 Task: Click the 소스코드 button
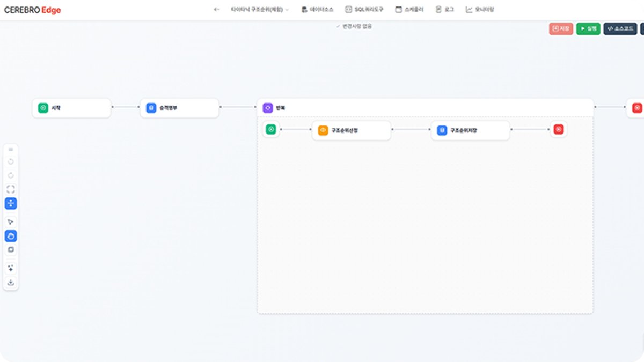pos(620,28)
